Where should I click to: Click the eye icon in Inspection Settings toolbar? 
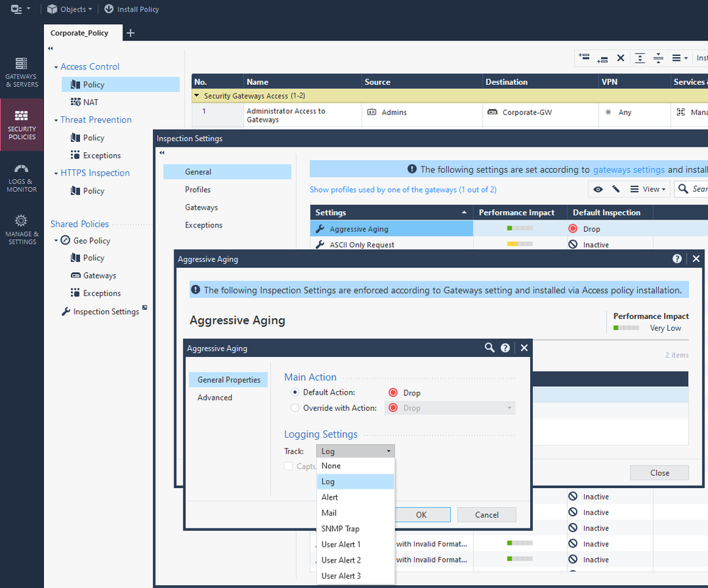tap(599, 189)
